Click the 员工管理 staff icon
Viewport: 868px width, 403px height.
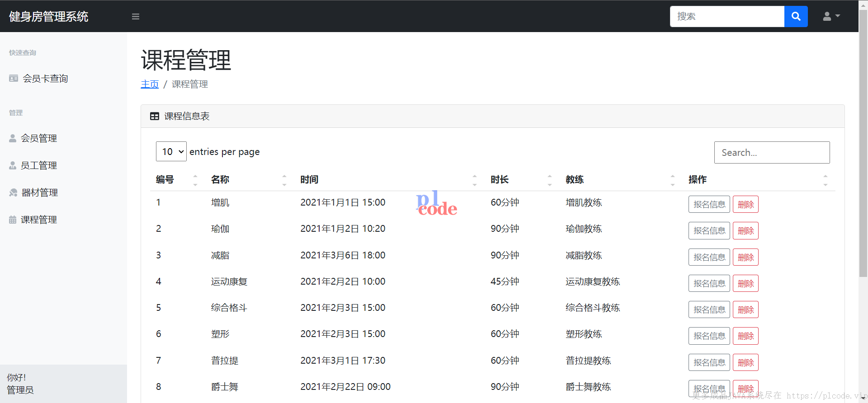13,165
